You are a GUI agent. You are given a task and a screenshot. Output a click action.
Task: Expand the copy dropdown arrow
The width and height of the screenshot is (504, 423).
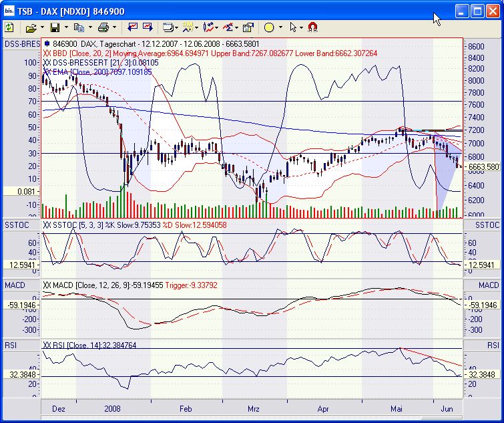click(x=90, y=27)
